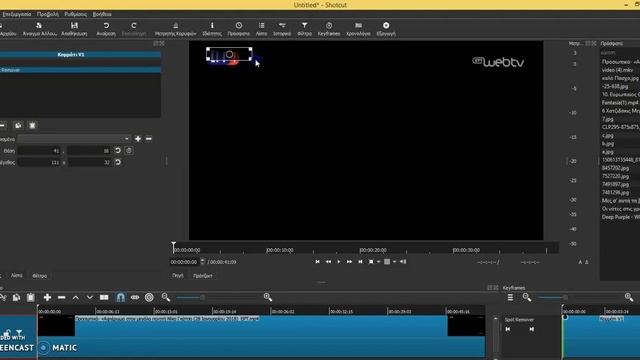The image size is (640, 360).
Task: Toggle player zoom-to-fit button
Action: coord(371,262)
